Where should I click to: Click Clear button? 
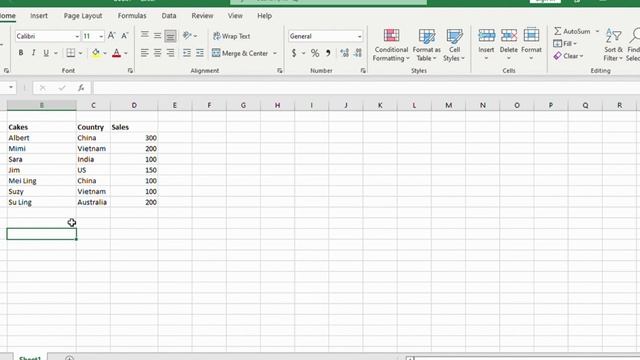569,56
